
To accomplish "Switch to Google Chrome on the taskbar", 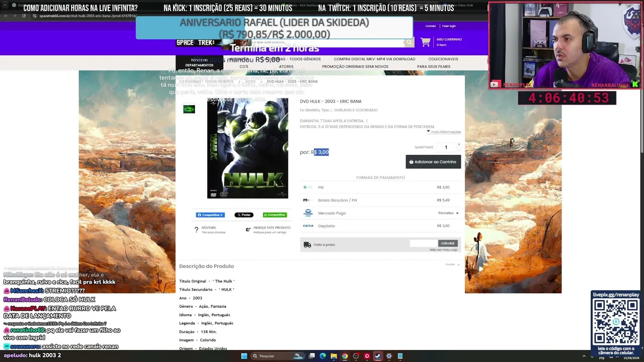I will (345, 356).
